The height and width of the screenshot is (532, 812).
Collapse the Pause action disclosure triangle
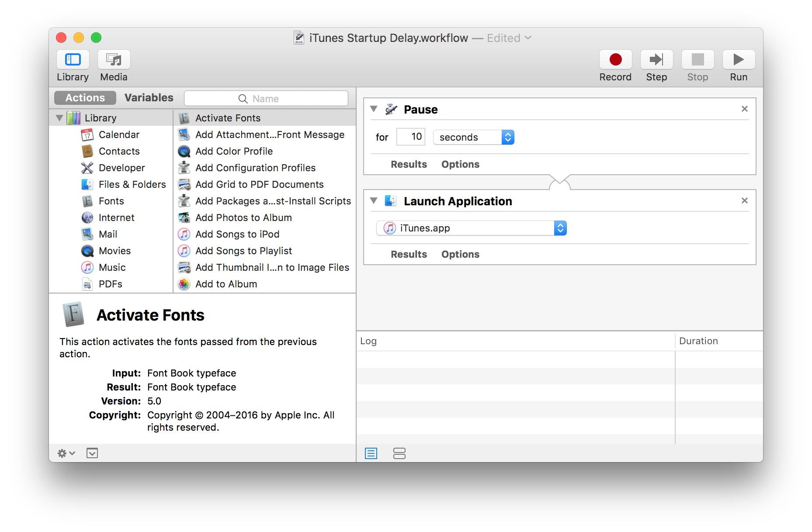click(374, 109)
